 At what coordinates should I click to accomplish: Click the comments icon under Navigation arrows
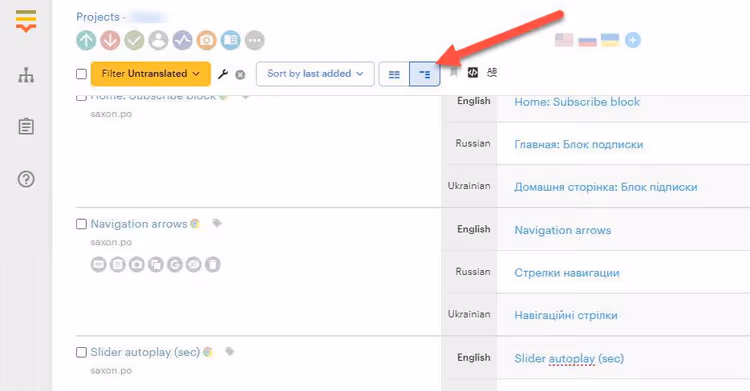[99, 264]
